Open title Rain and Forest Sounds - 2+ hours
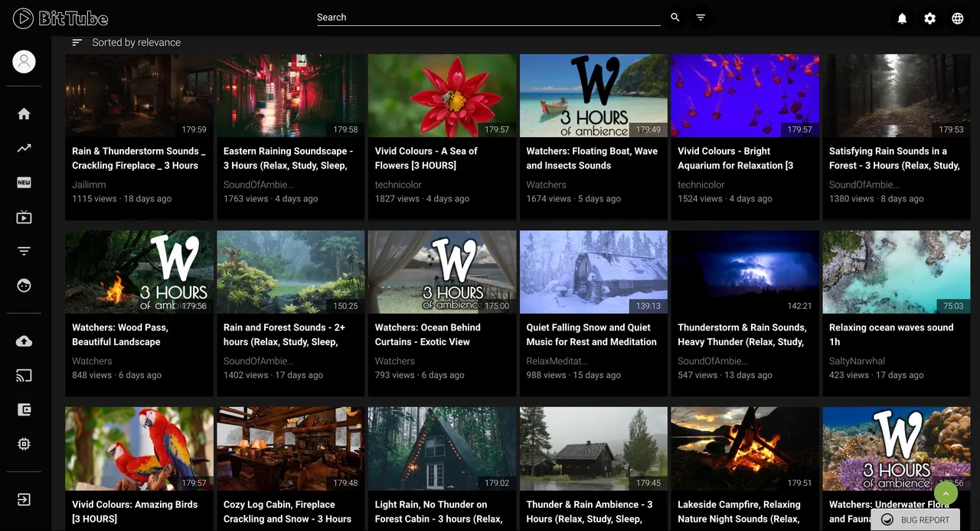The image size is (980, 531). [x=284, y=334]
